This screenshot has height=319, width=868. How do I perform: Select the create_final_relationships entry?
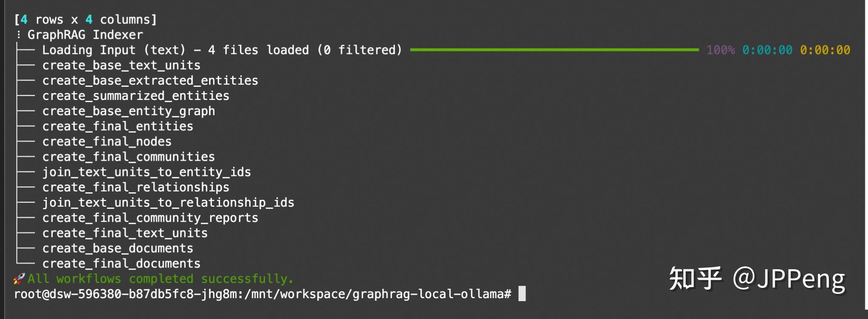tap(136, 188)
